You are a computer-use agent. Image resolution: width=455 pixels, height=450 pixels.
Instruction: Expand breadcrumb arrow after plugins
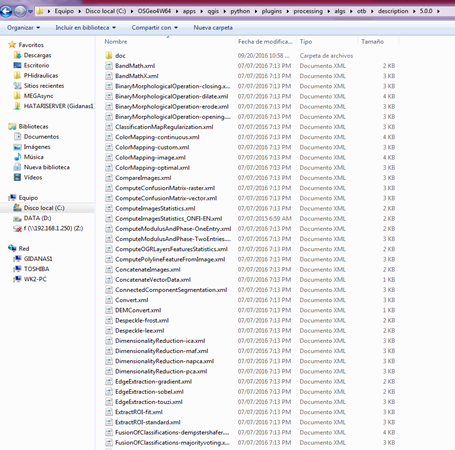point(288,11)
